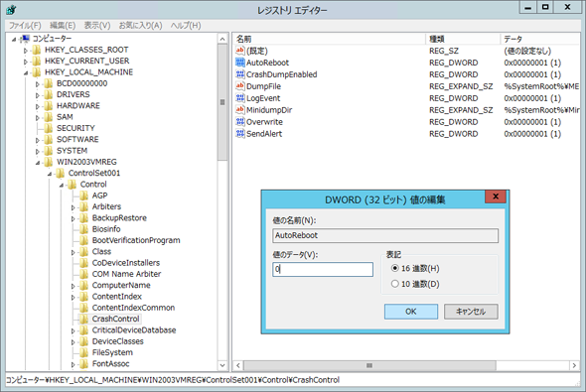This screenshot has height=392, width=586.
Task: Click the value list scroll right arrow
Action: click(x=574, y=365)
